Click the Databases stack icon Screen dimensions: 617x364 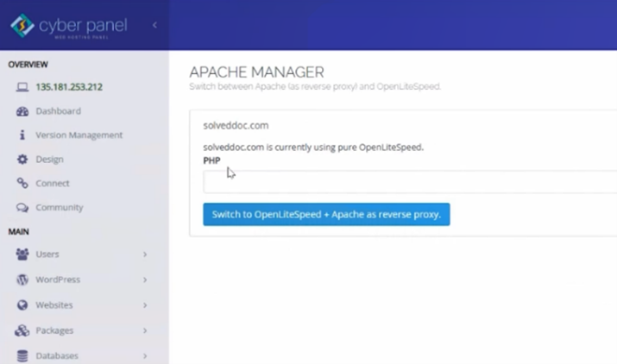tap(22, 355)
